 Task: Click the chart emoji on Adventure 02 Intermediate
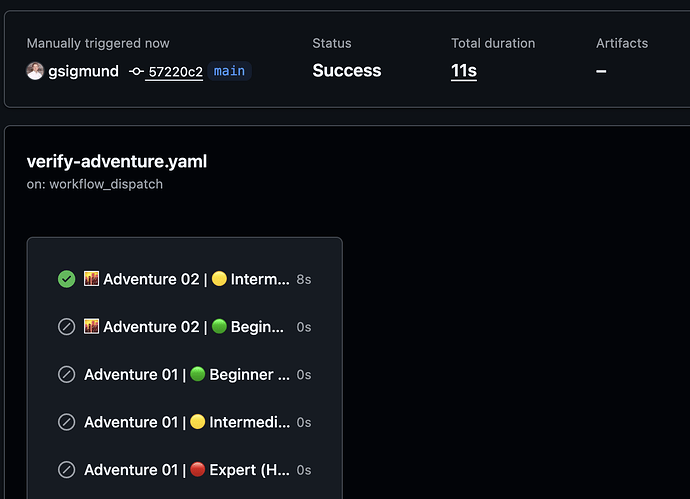pyautogui.click(x=92, y=279)
